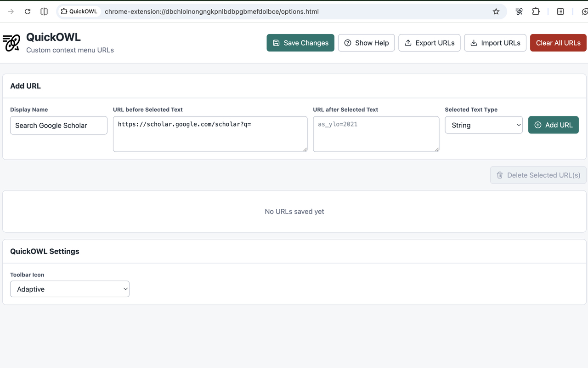Click the 'Custom context menu URLs' subtitle
The image size is (588, 368).
(x=70, y=50)
